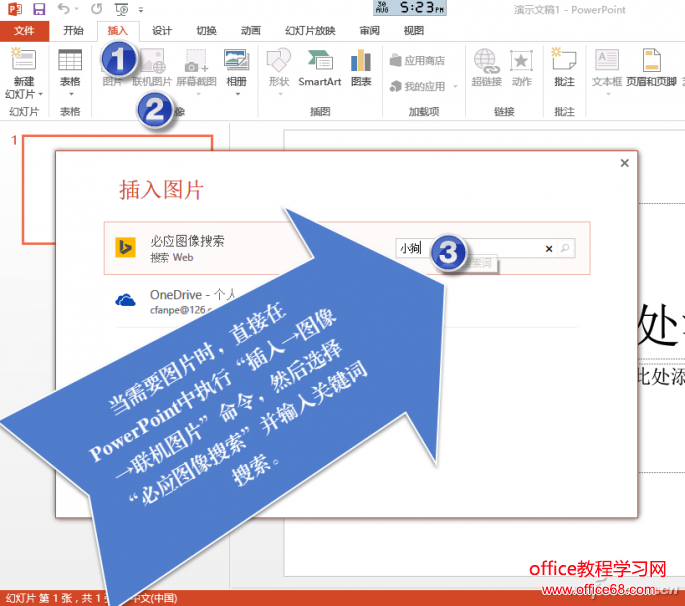
Task: Switch to the 设计 tab
Action: tap(161, 30)
